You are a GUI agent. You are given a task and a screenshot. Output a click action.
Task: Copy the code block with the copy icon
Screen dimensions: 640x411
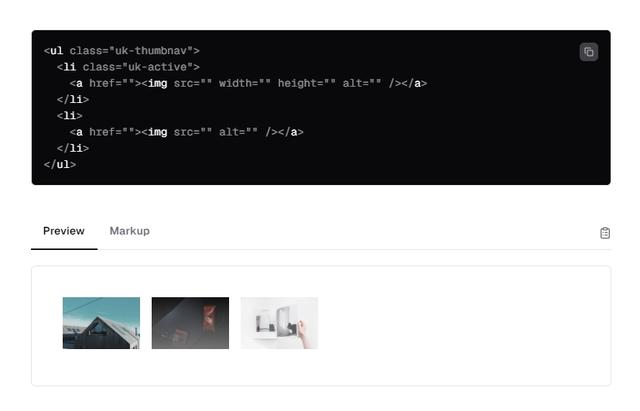click(x=589, y=52)
